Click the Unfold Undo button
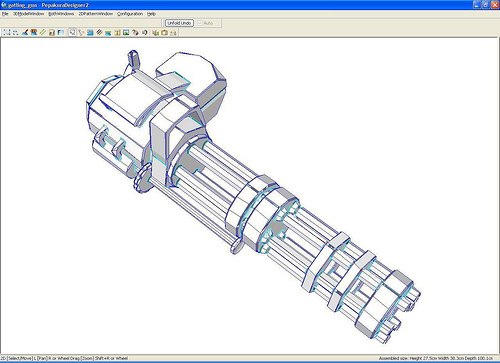 coord(179,23)
